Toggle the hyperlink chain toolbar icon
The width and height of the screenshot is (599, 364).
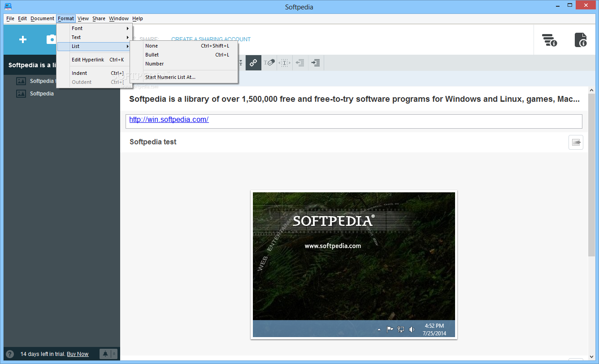coord(253,63)
